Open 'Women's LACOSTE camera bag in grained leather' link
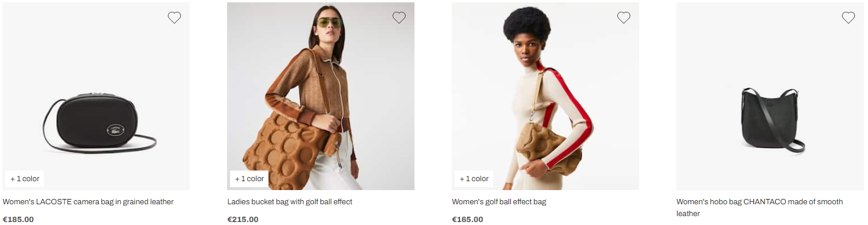 click(x=88, y=202)
